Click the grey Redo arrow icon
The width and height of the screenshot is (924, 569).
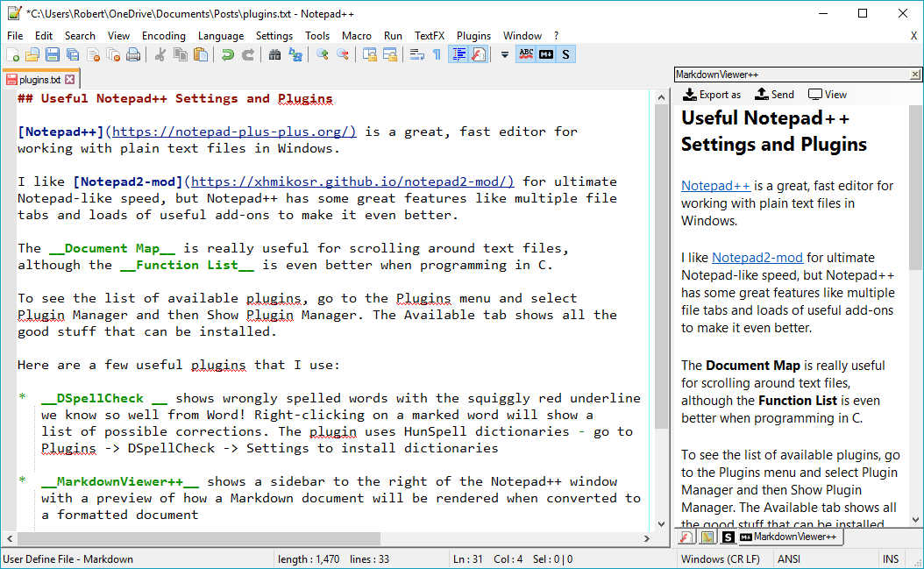pyautogui.click(x=248, y=55)
